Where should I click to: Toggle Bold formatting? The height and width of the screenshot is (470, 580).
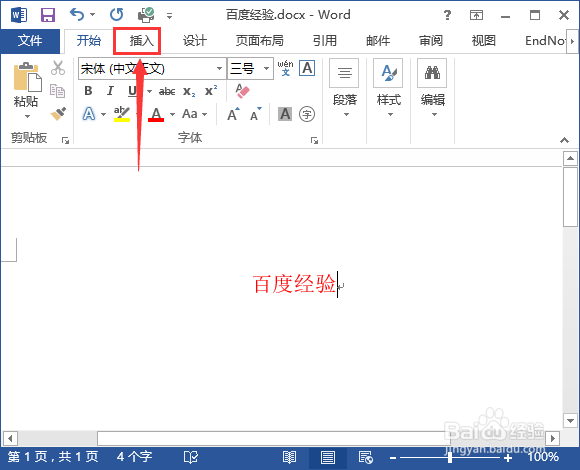pos(88,91)
